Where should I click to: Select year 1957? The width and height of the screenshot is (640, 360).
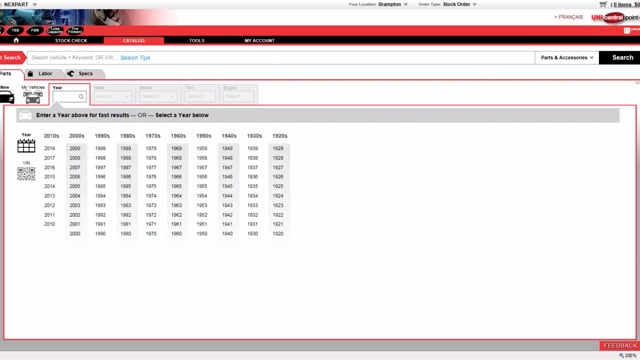pyautogui.click(x=202, y=167)
